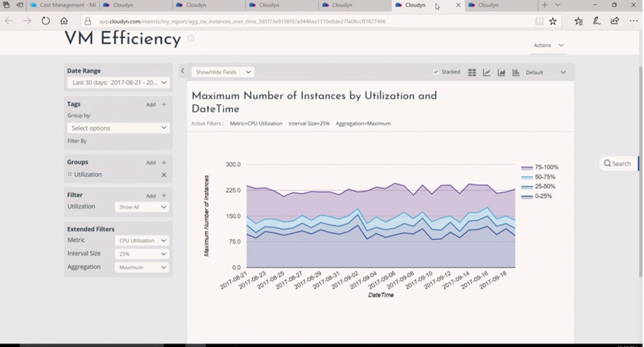Select the line chart view icon
Viewport: 644px width, 347px height.
pyautogui.click(x=487, y=72)
